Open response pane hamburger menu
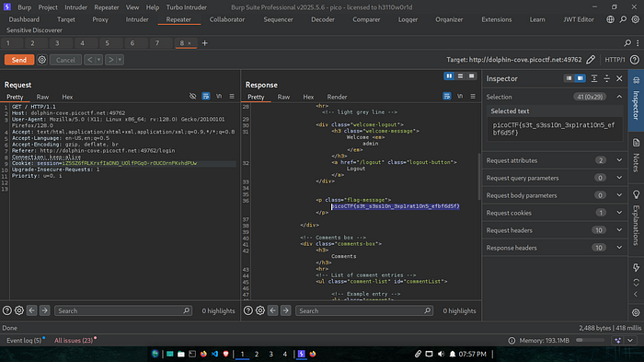Image resolution: width=644 pixels, height=362 pixels. (x=473, y=97)
